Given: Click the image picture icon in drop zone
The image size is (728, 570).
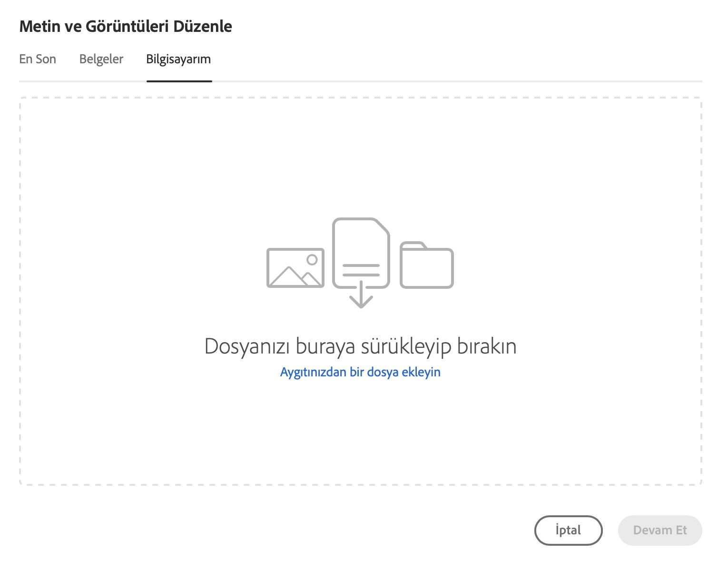Looking at the screenshot, I should tap(295, 268).
